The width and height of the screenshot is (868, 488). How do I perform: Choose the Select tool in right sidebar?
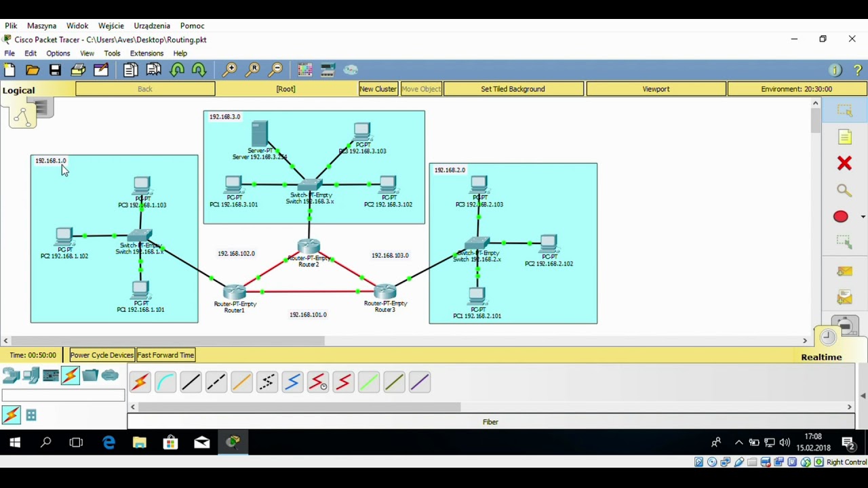point(844,110)
